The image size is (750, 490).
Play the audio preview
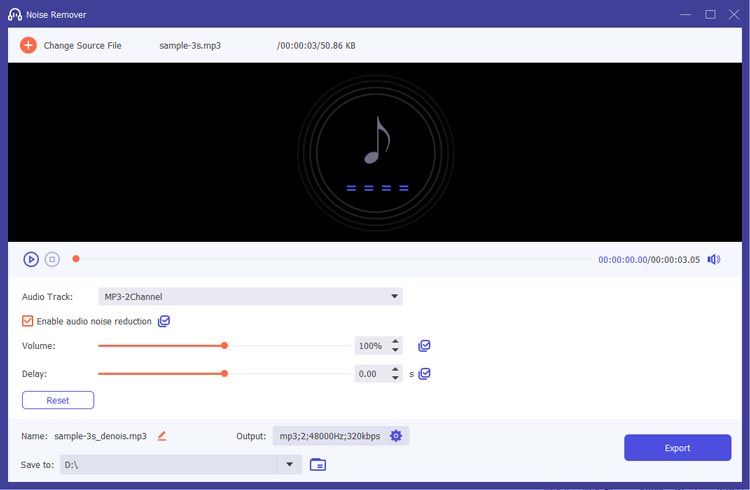point(31,259)
